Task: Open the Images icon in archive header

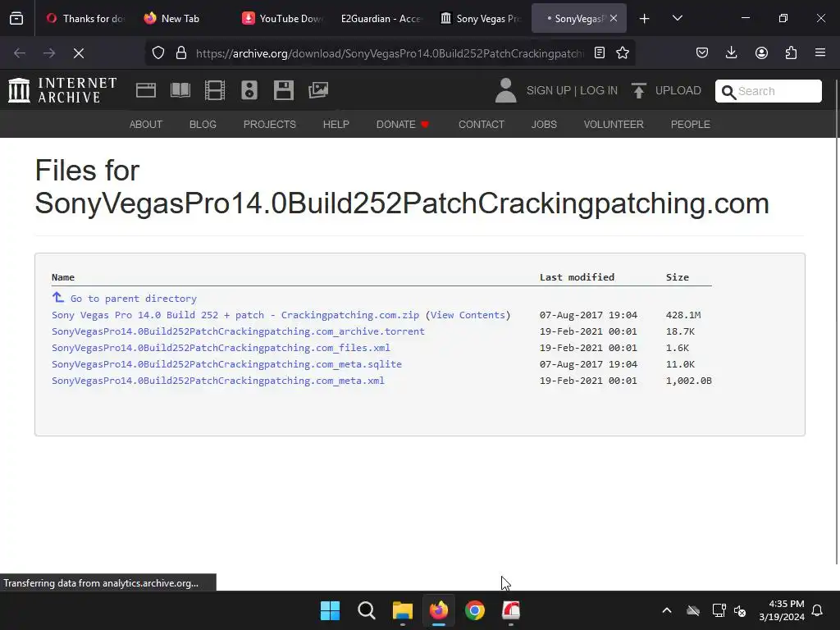Action: click(x=318, y=90)
